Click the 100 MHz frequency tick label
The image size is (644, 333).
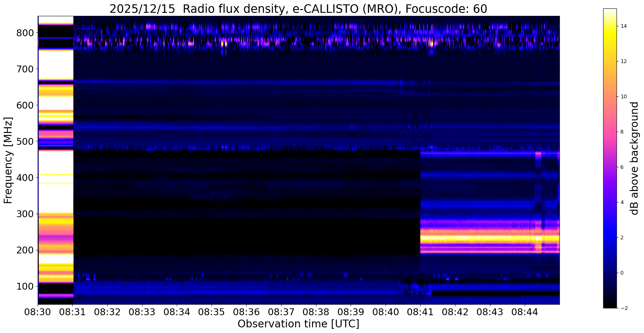tap(24, 286)
